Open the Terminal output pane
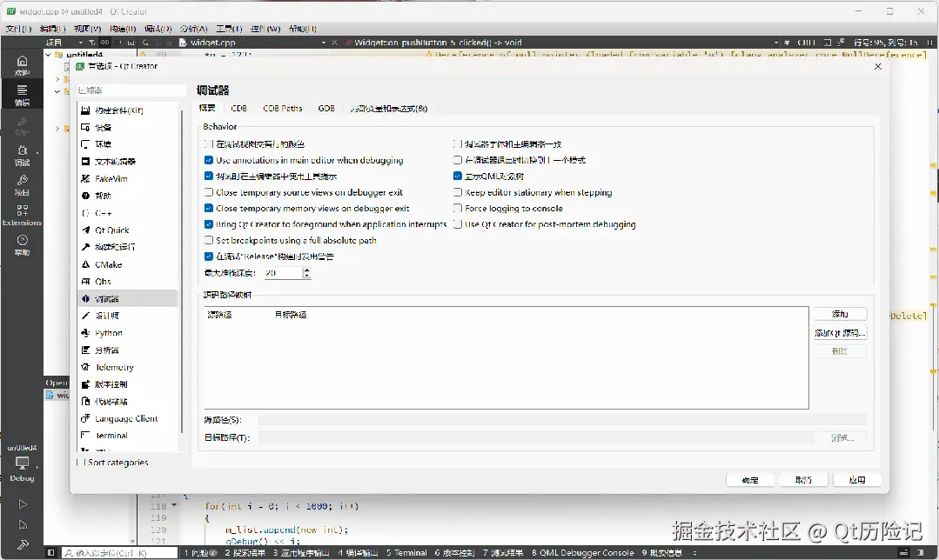The width and height of the screenshot is (939, 560). click(x=406, y=553)
